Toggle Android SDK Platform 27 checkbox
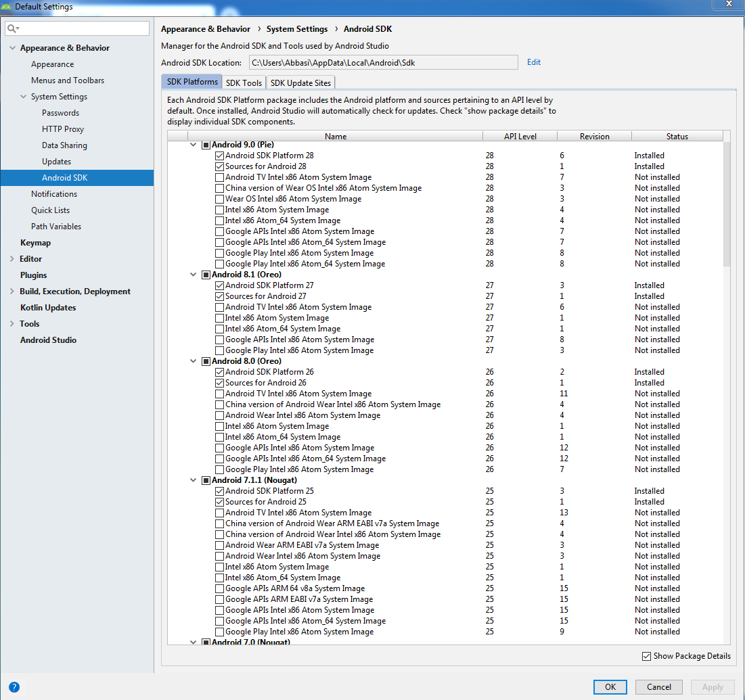This screenshot has width=745, height=700. (219, 285)
